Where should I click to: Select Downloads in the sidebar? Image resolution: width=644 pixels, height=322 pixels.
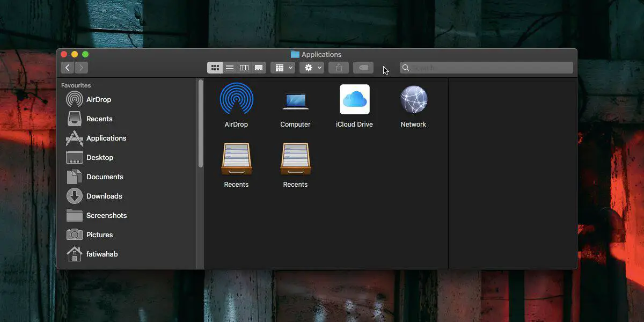104,196
